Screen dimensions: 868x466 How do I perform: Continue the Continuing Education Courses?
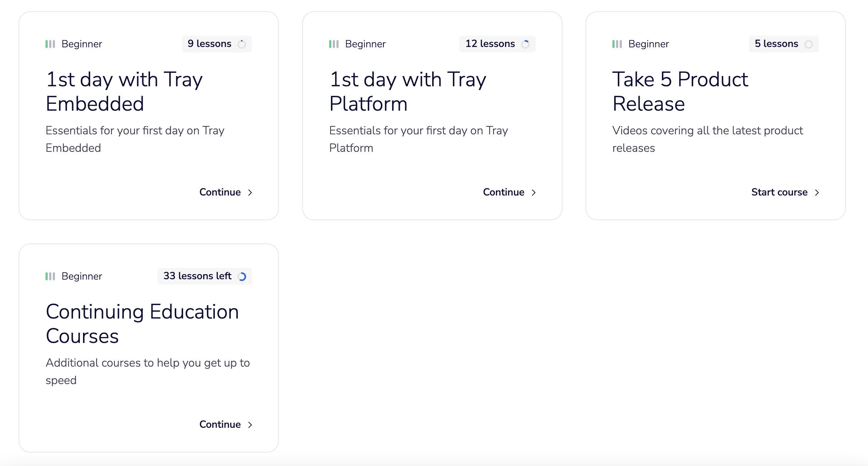pos(220,424)
